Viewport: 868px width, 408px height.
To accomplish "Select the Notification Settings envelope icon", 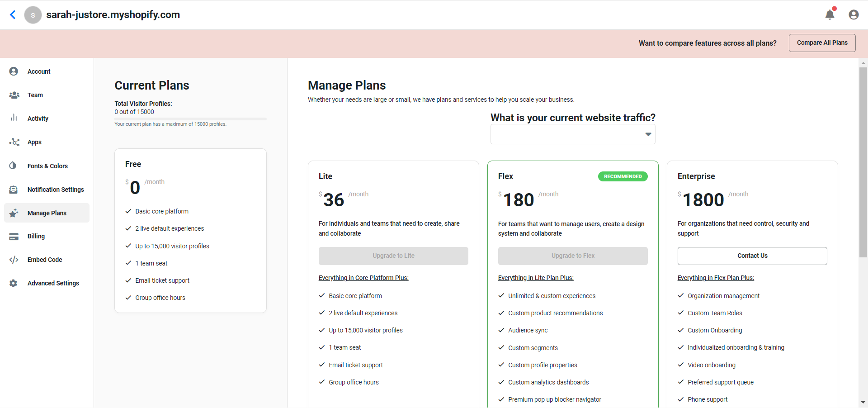I will click(13, 190).
